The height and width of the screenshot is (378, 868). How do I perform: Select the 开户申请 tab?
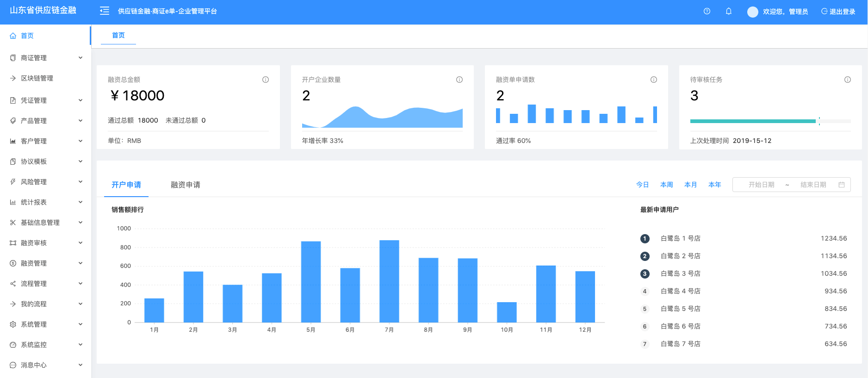126,185
